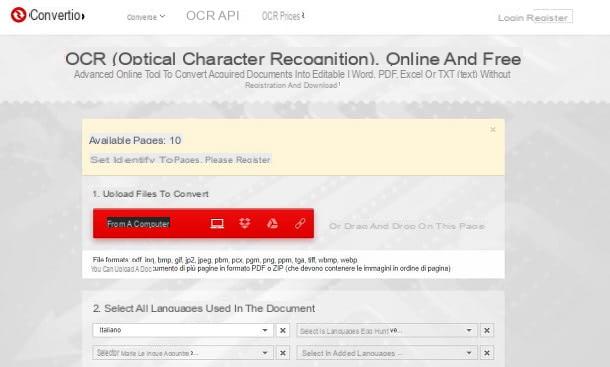The image size is (610, 367).
Task: Click the 'Or Drag And Drop On This Page' text
Action: [407, 226]
